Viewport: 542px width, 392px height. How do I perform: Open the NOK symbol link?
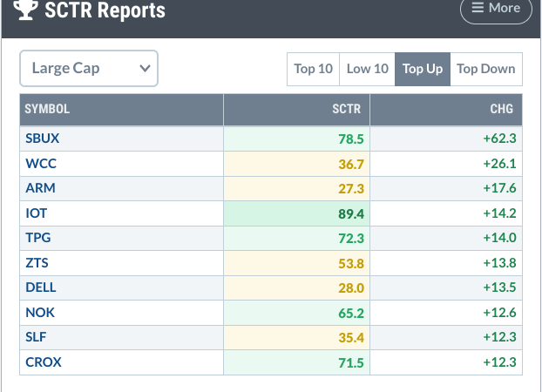[40, 313]
